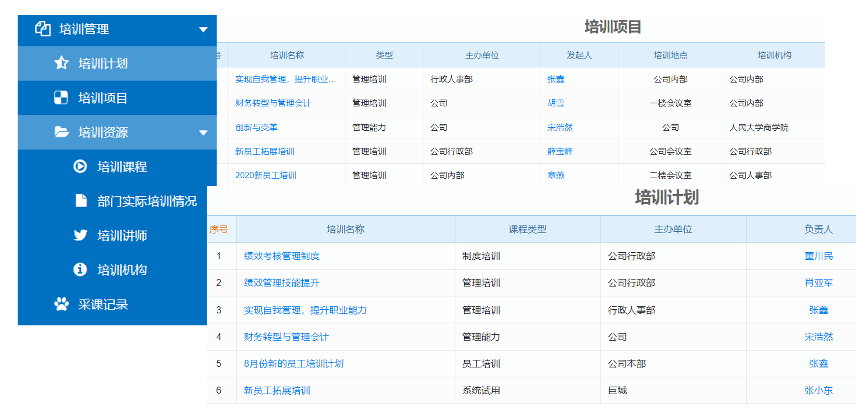Click the open folder icon for 培训资源

(61, 132)
